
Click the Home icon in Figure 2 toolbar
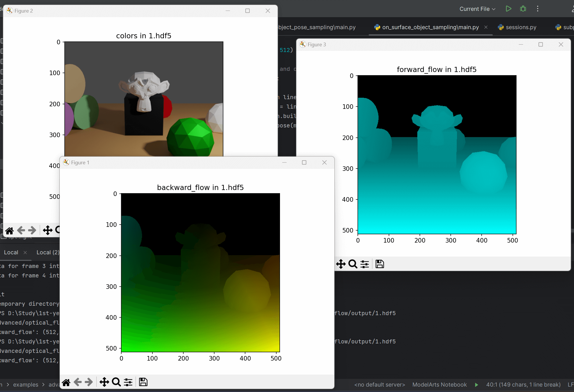pos(9,230)
